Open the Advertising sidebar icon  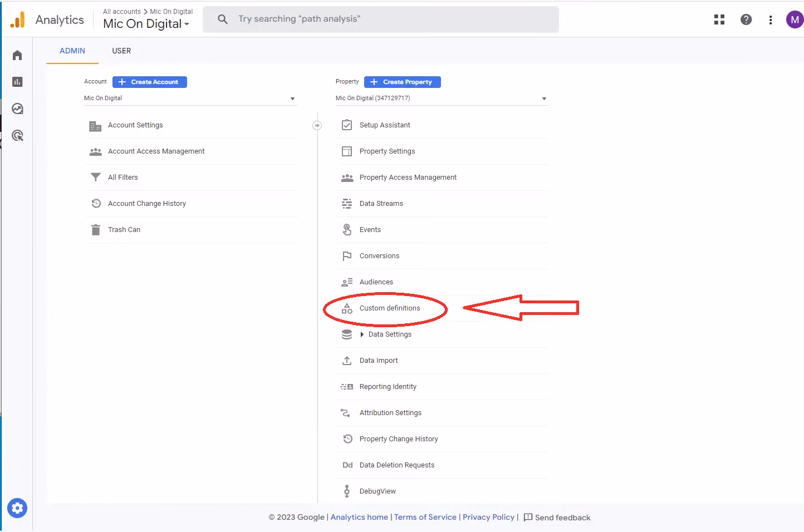pos(17,135)
